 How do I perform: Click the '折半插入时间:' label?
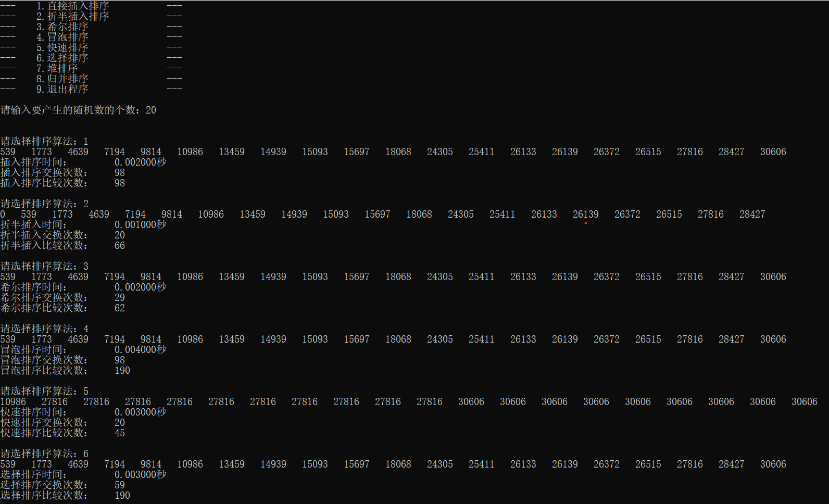pyautogui.click(x=34, y=224)
